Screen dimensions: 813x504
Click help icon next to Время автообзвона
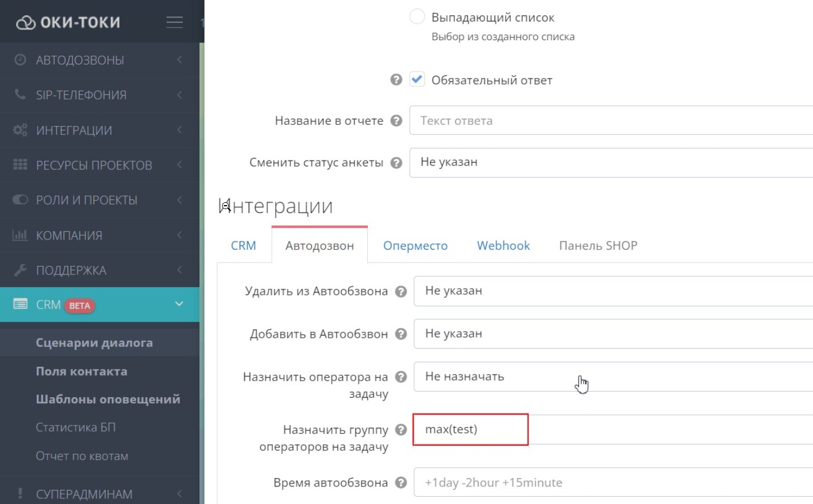401,483
